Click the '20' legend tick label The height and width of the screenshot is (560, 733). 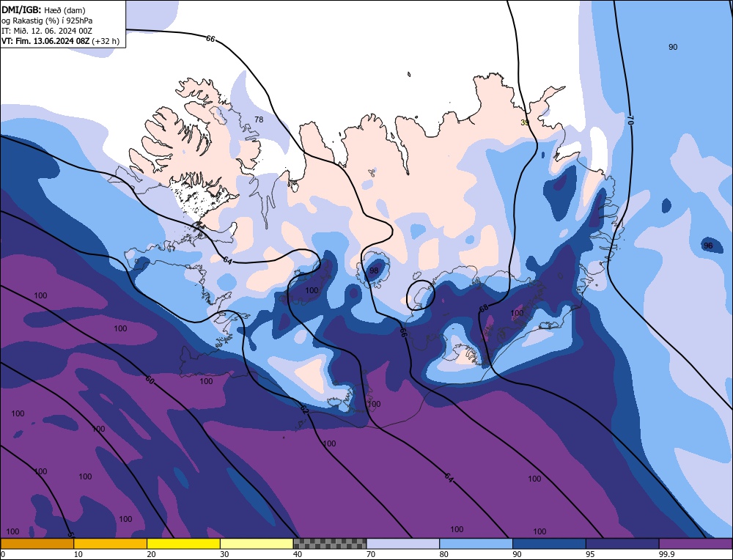click(152, 554)
